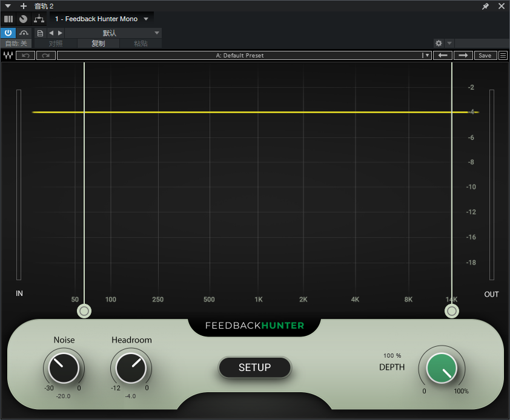Click the 音轨 2 track title
Screen dimensions: 510x420
[x=44, y=6]
